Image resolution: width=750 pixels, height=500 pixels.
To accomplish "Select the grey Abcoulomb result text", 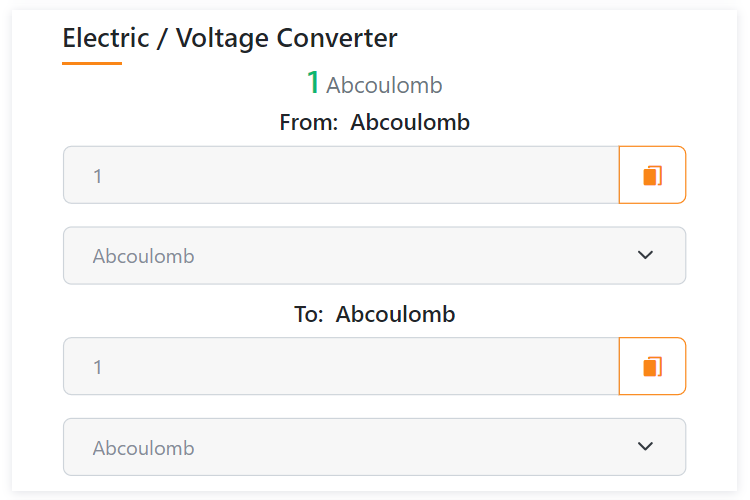I will tap(384, 85).
